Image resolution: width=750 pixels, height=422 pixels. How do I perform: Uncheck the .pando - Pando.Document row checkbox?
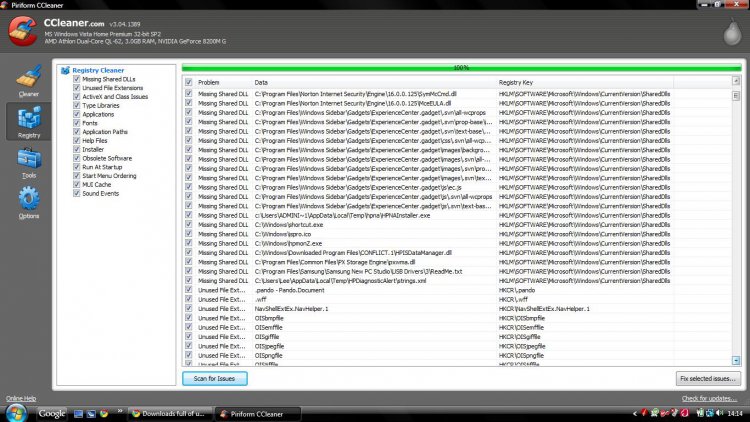[x=188, y=290]
